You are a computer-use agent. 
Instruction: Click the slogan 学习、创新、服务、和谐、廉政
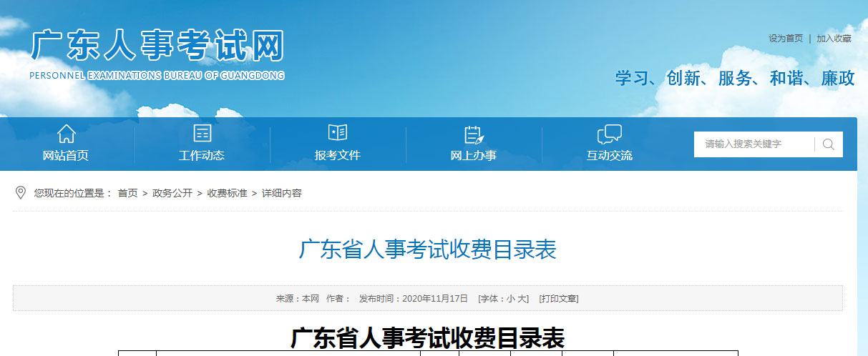point(735,79)
